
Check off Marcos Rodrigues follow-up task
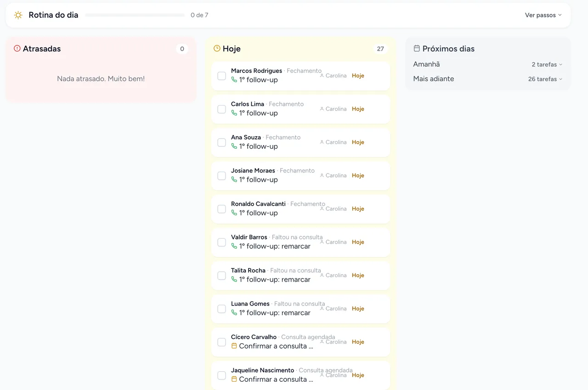coord(221,76)
